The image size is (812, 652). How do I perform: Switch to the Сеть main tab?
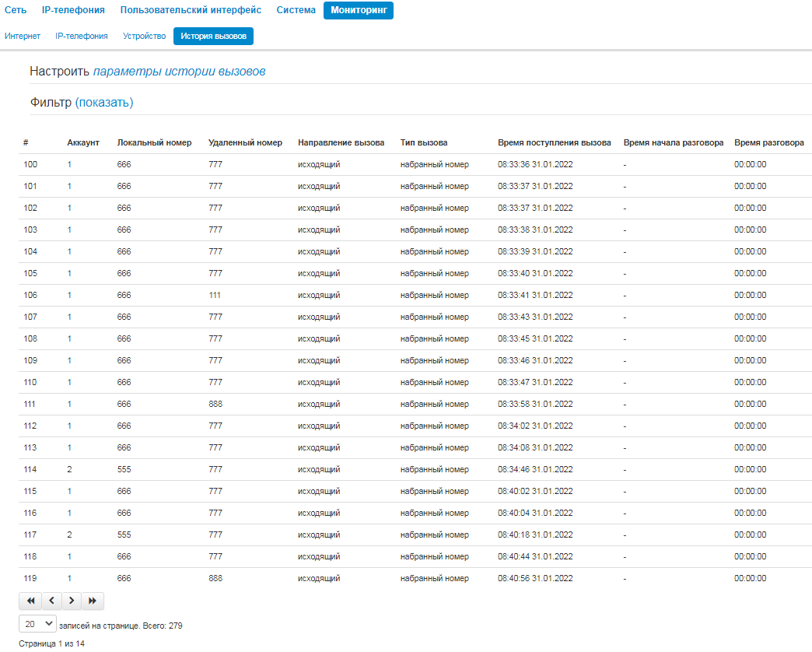coord(16,10)
